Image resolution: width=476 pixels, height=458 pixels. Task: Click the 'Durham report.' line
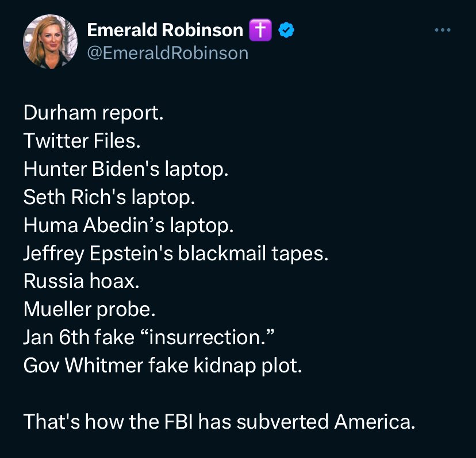point(94,113)
